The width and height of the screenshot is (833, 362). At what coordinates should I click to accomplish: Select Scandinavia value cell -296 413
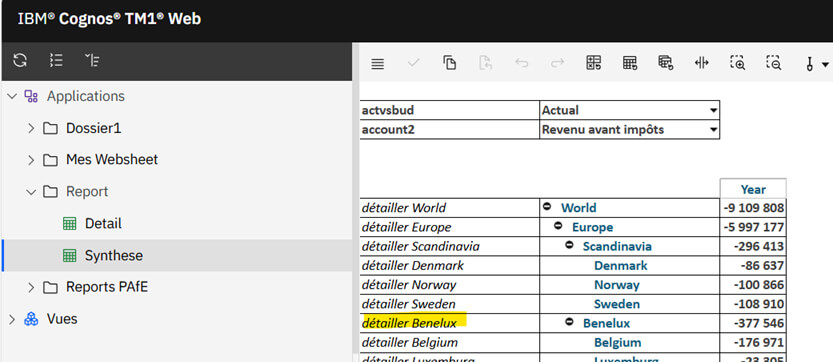[x=753, y=247]
